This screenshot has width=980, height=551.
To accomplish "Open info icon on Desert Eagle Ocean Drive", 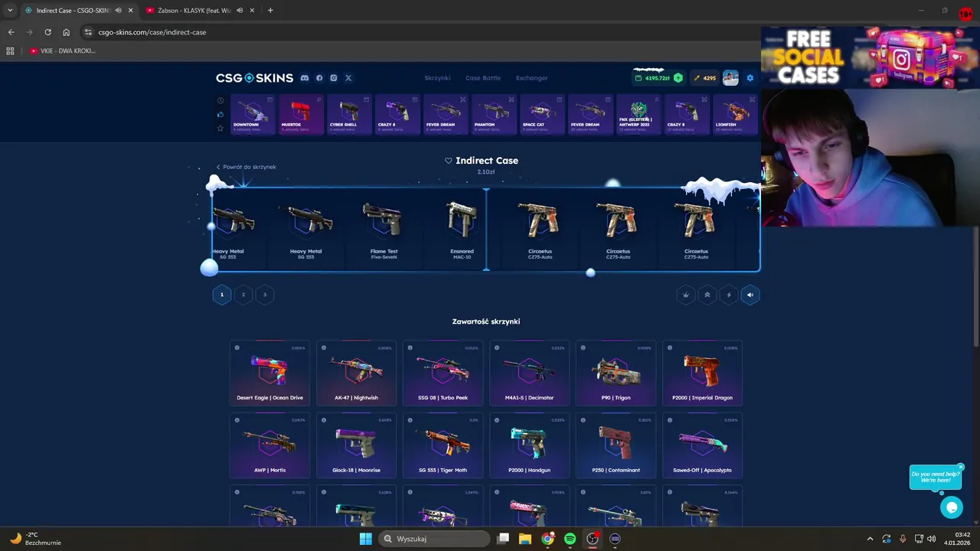I will point(237,348).
